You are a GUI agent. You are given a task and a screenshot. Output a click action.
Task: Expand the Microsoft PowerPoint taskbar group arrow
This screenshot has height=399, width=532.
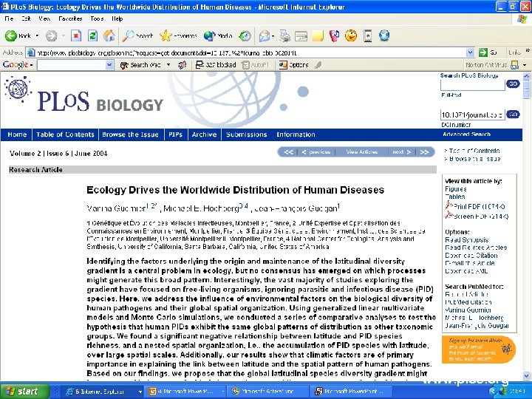(222, 392)
